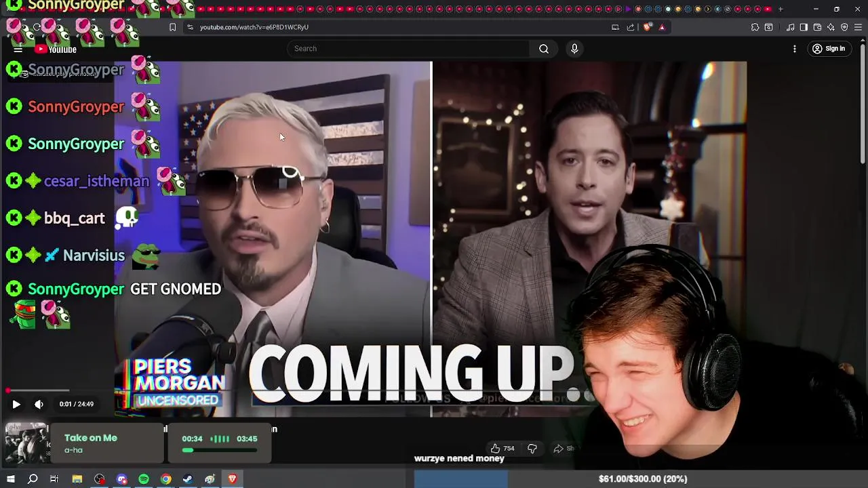Sign in to YouTube
The height and width of the screenshot is (488, 868).
pyautogui.click(x=829, y=49)
